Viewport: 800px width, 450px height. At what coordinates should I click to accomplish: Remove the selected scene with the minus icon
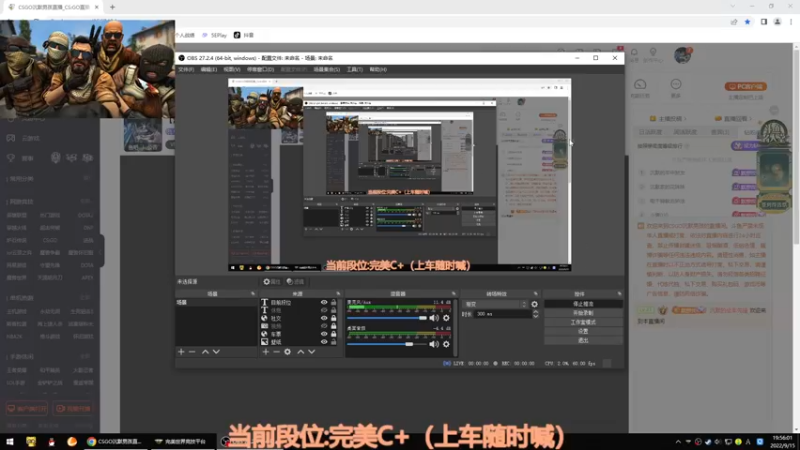click(x=192, y=352)
